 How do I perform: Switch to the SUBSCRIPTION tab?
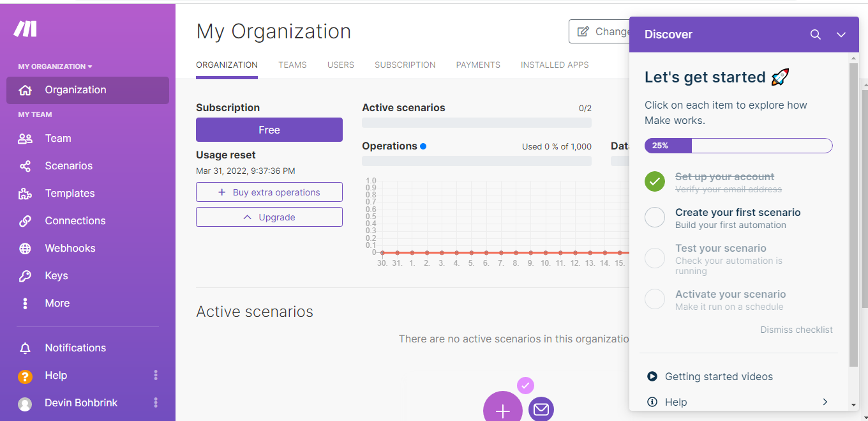405,65
